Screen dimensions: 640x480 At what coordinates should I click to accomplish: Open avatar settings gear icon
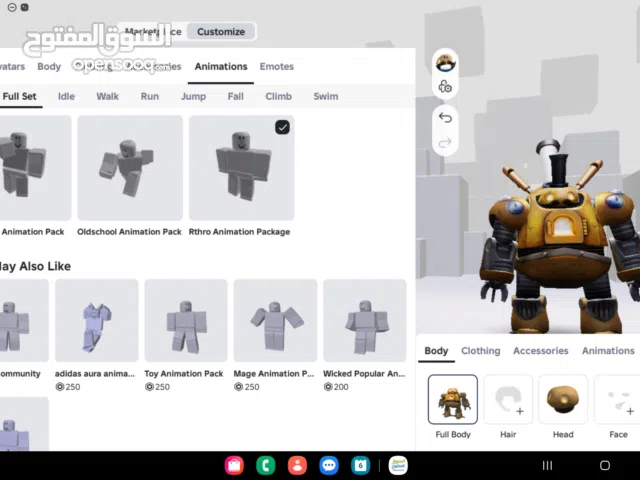tap(445, 87)
